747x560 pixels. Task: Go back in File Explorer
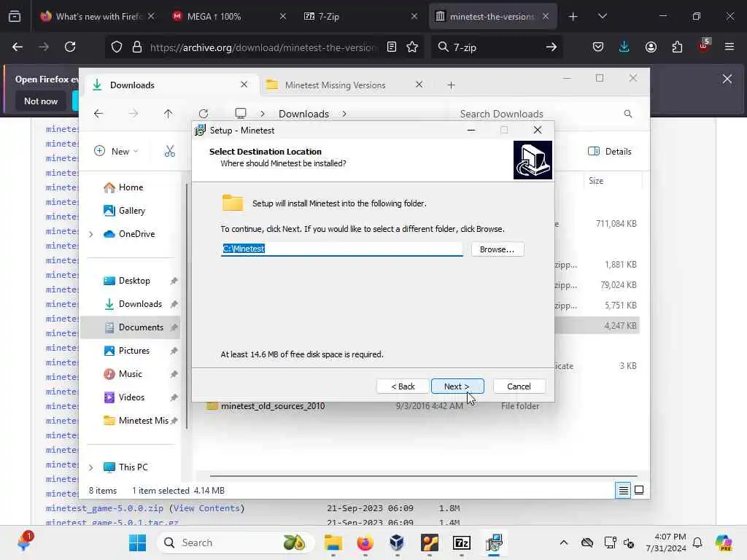point(98,114)
